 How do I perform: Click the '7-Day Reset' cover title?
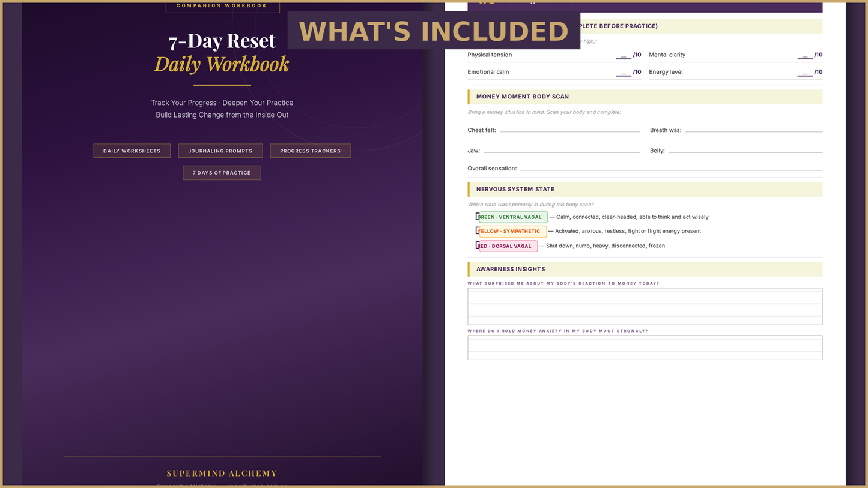coord(222,41)
